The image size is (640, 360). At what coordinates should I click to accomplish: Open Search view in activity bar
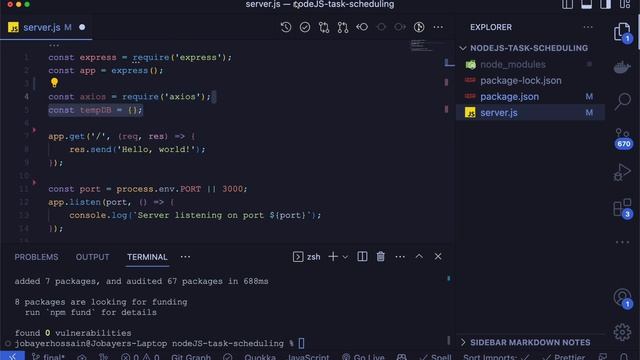(x=622, y=101)
